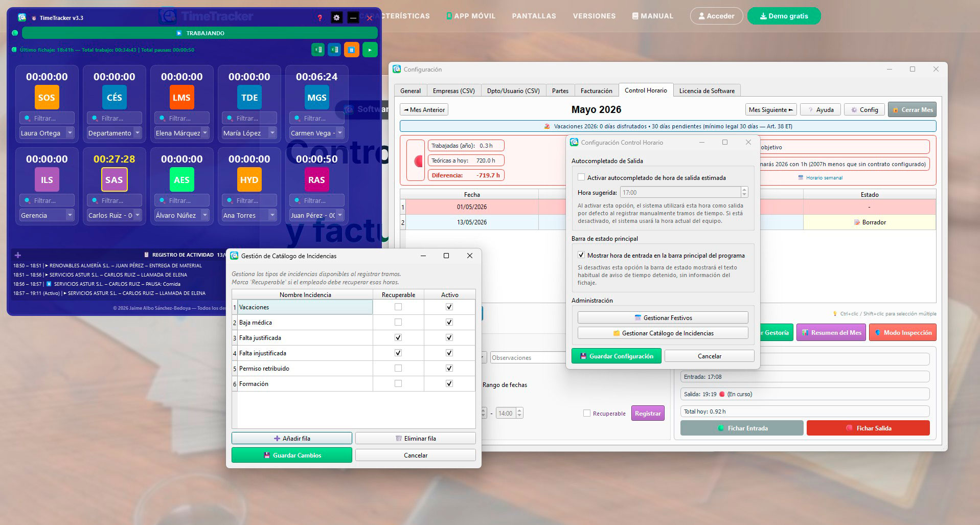Resume tracking with the green play button
This screenshot has width=980, height=525.
click(x=370, y=50)
